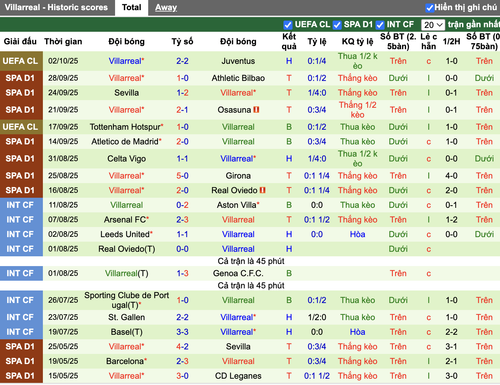This screenshot has height=385, width=500.
Task: Open Girona team link
Action: (x=238, y=176)
